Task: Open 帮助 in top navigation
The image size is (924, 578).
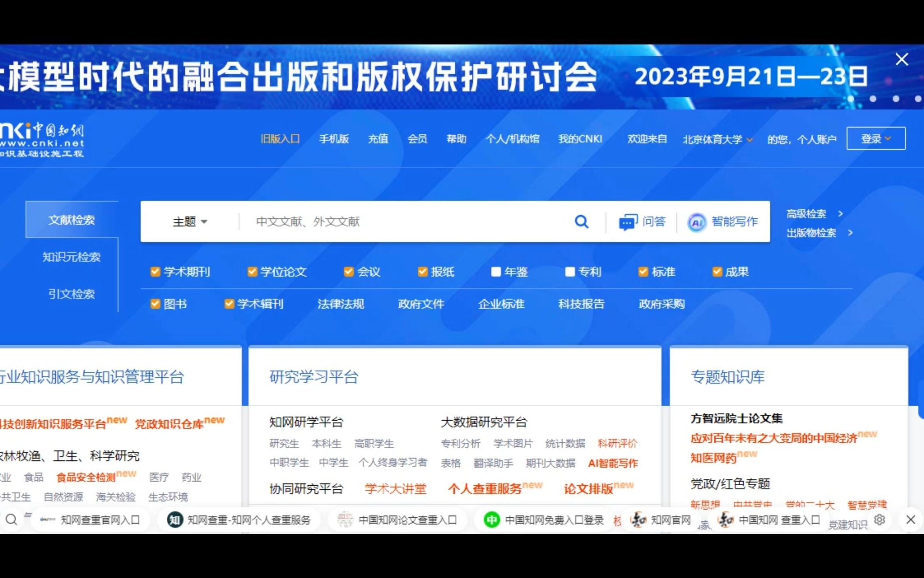Action: (456, 139)
